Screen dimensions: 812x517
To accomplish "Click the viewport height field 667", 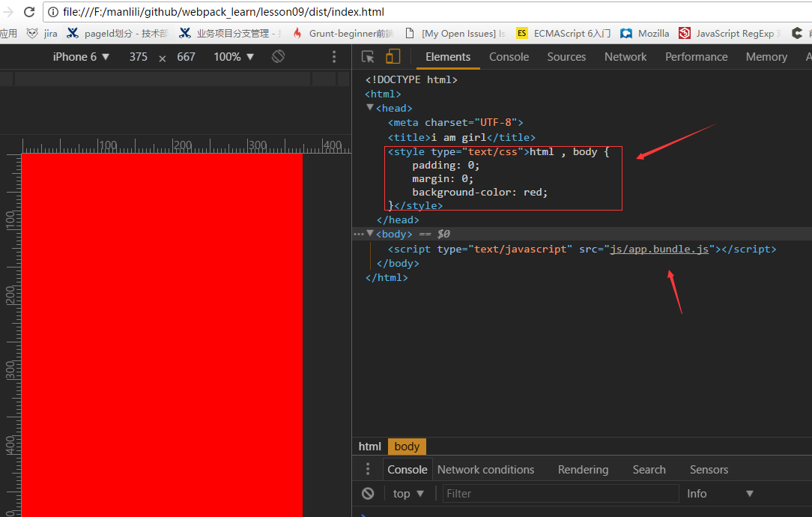I will 186,57.
